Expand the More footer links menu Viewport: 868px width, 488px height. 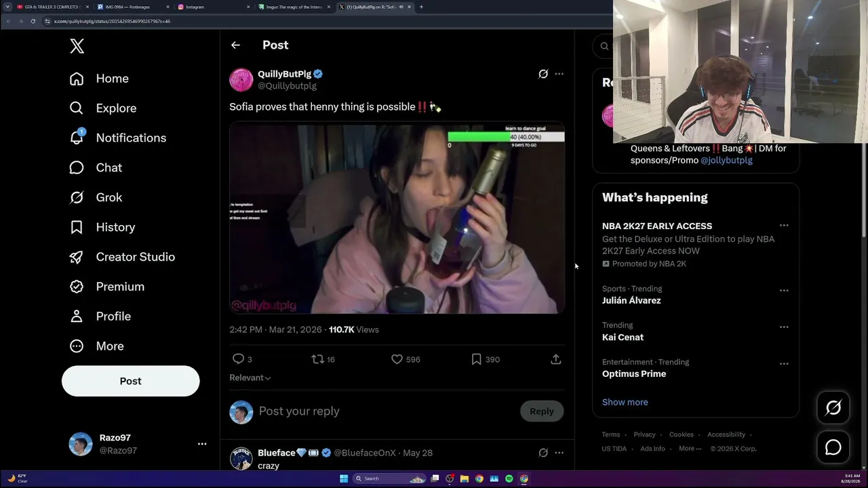(690, 449)
